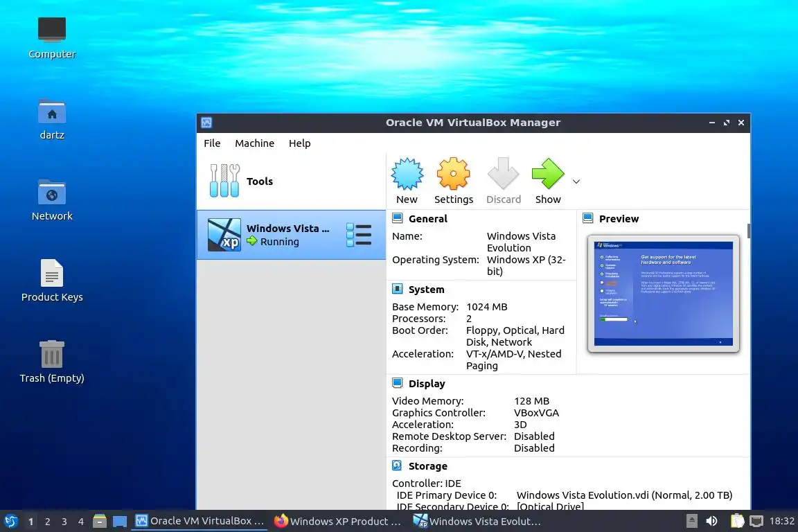Screen dimensions: 798x532
Task: Click the Preview section icon
Action: [588, 218]
